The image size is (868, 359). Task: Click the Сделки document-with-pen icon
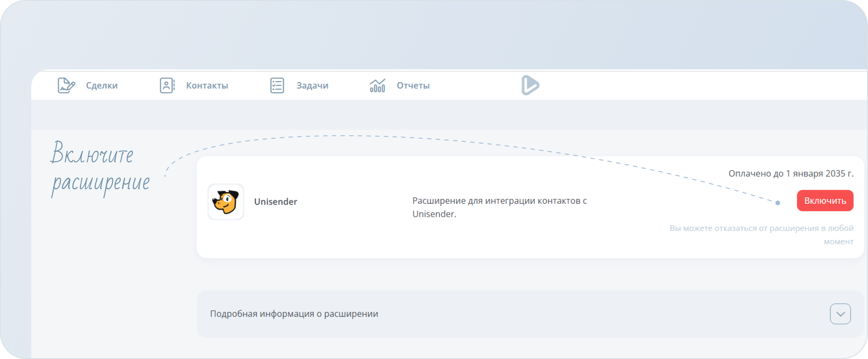pyautogui.click(x=66, y=85)
